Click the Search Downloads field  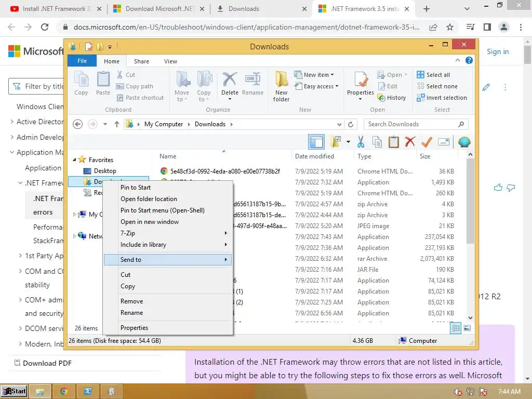click(416, 124)
